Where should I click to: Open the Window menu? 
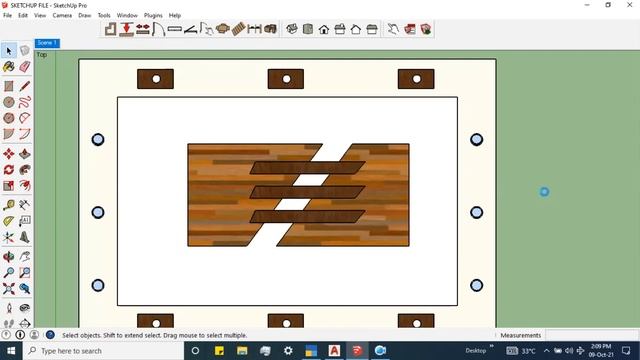tap(127, 15)
